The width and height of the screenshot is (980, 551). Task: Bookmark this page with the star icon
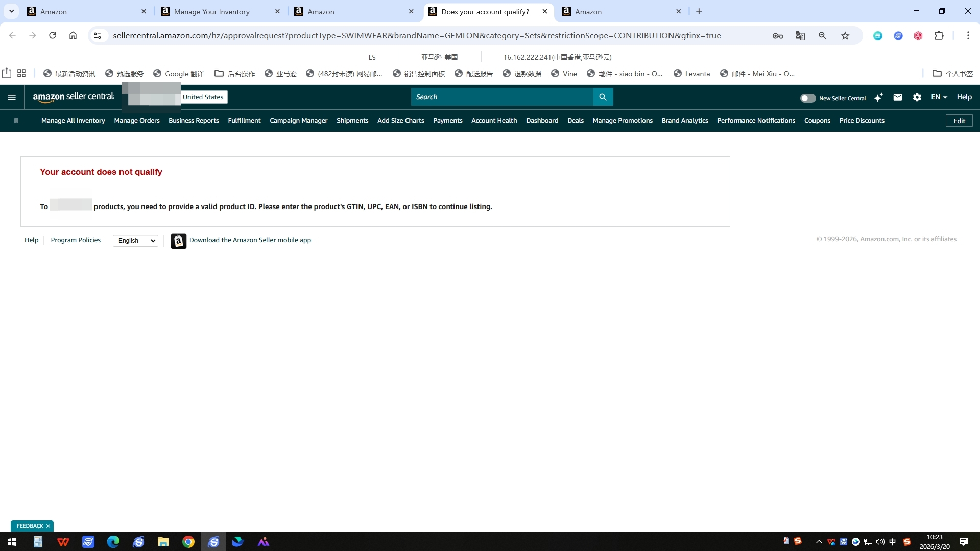pos(845,36)
